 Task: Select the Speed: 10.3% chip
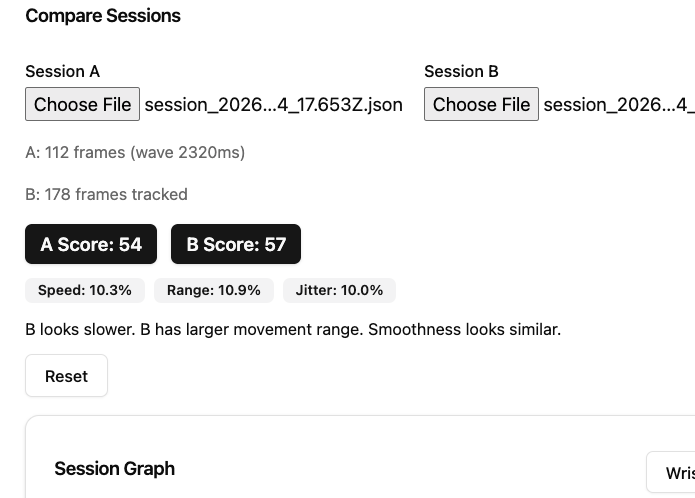coord(85,290)
